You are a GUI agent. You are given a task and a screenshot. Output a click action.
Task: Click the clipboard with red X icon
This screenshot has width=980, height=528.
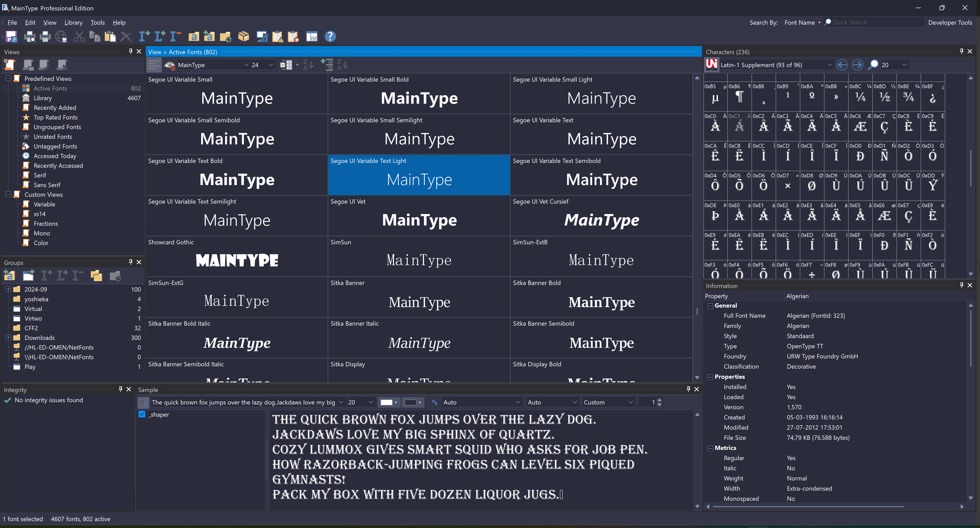click(x=293, y=37)
